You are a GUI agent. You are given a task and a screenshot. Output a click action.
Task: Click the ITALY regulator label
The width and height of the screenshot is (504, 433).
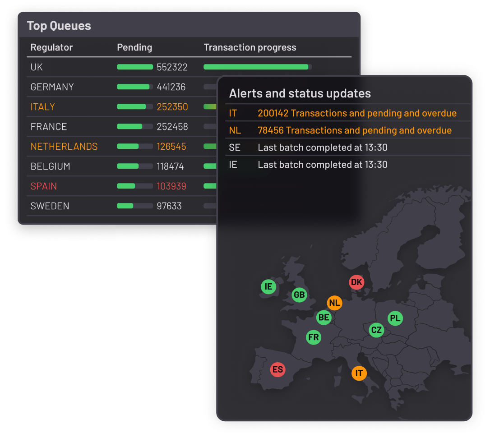pyautogui.click(x=43, y=107)
